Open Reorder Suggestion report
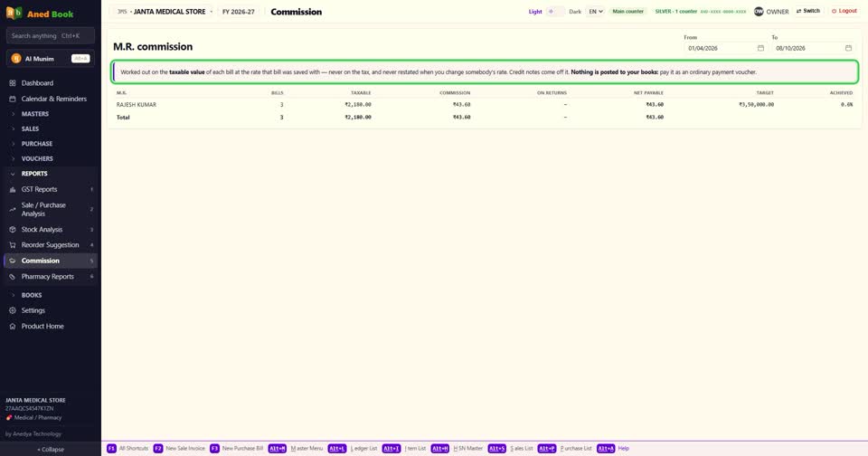 pyautogui.click(x=50, y=245)
